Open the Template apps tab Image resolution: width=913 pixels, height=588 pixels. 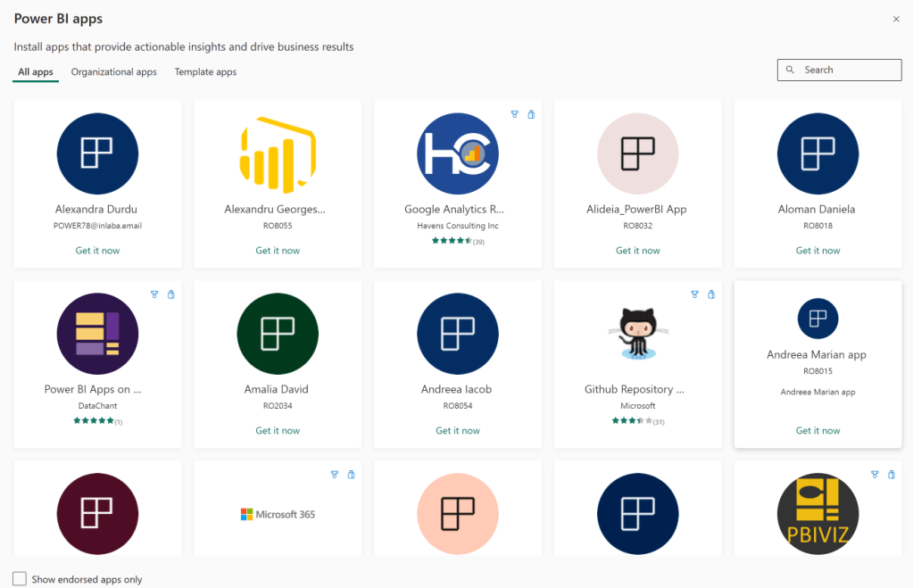click(x=205, y=72)
